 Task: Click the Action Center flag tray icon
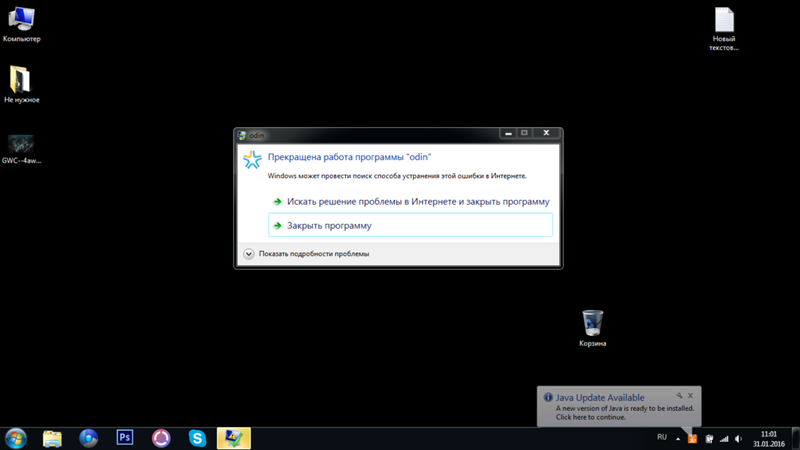[709, 439]
